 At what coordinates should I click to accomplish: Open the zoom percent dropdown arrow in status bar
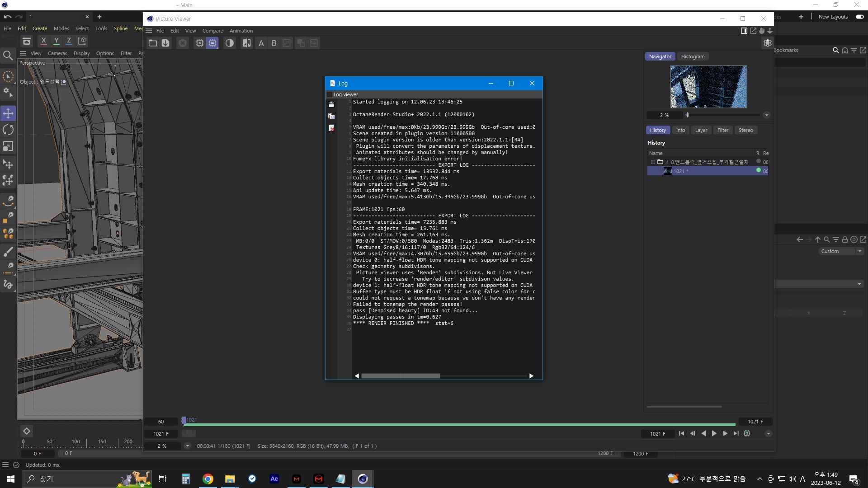click(188, 446)
